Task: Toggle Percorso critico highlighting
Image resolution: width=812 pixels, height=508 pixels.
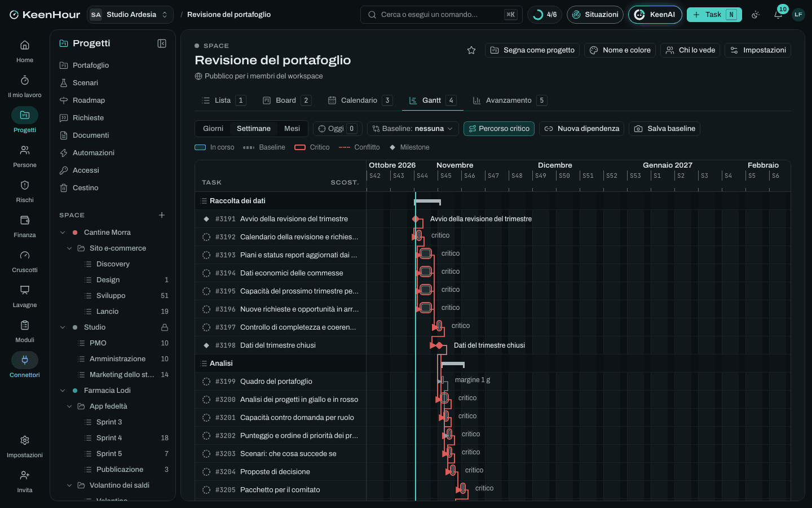Action: coord(499,129)
